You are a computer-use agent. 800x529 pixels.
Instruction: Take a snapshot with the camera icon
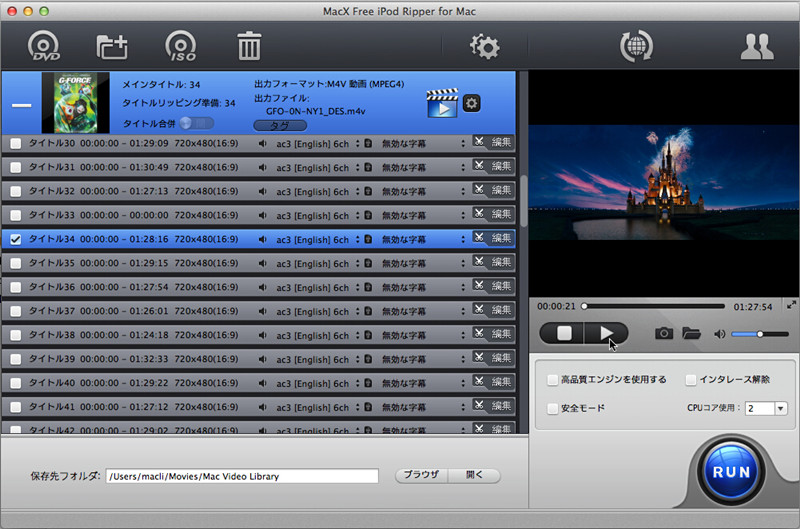663,334
